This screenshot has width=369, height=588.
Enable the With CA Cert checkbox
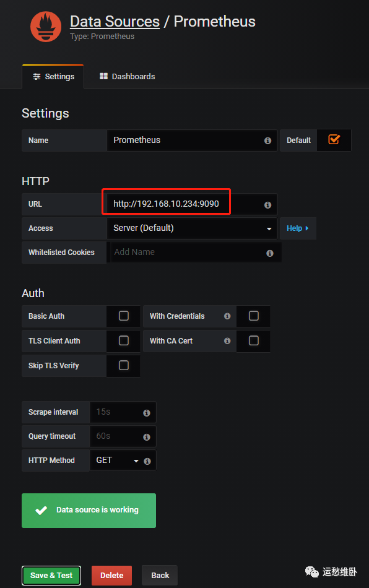pyautogui.click(x=254, y=340)
